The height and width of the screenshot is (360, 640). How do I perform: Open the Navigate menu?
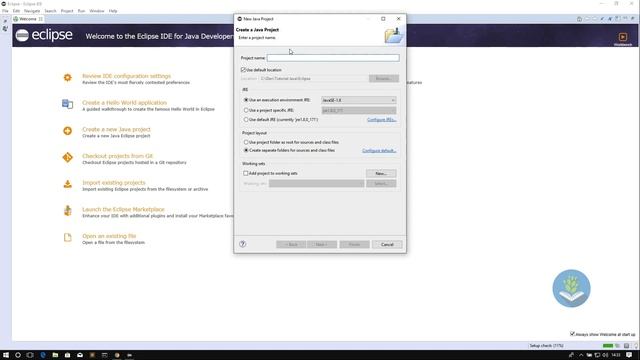(x=32, y=11)
